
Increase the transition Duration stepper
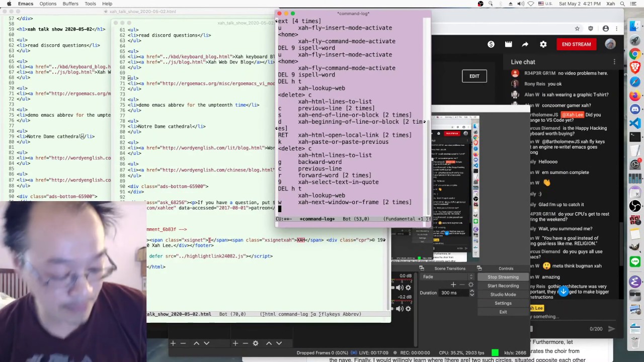[x=471, y=291]
